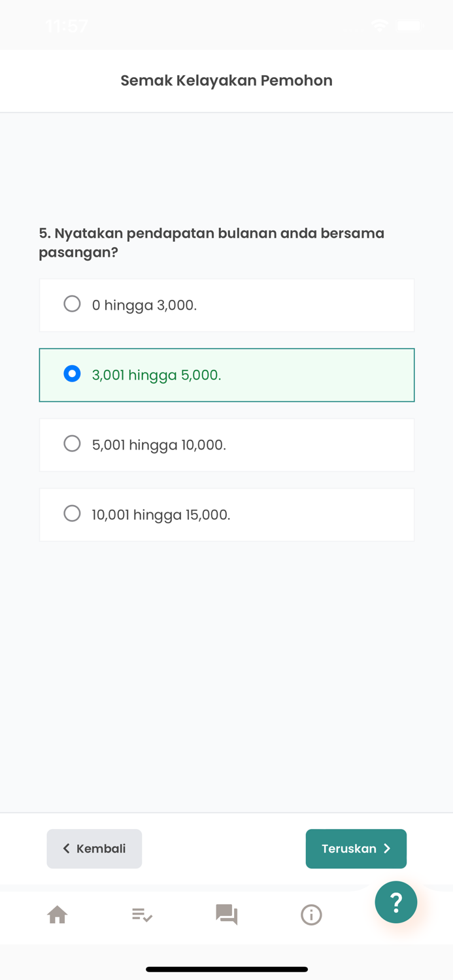Tap the Wi-Fi icon in status bar

[379, 25]
